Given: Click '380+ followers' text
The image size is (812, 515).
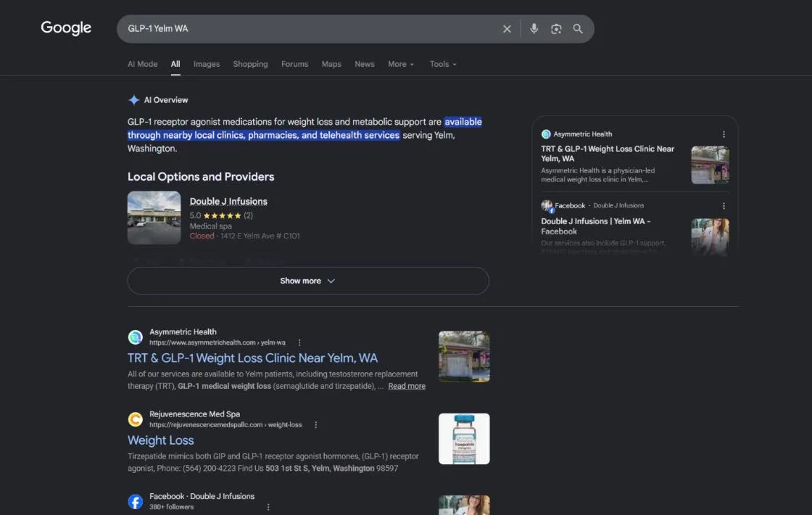Looking at the screenshot, I should [x=171, y=507].
